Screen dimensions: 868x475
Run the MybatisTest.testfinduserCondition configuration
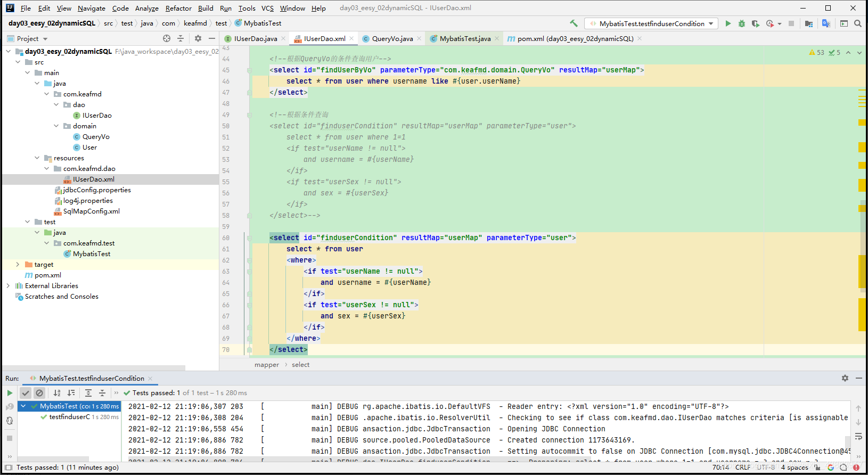[x=728, y=23]
